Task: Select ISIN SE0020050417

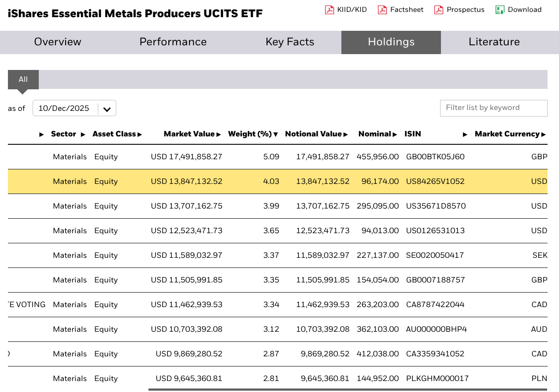Action: (435, 256)
